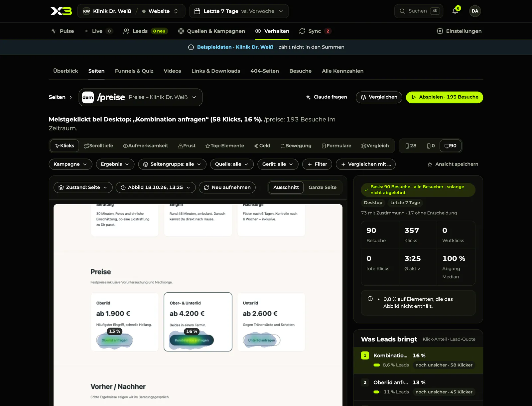Image resolution: width=532 pixels, height=406 pixels.
Task: Open the Letzte 7 Tage date range dropdown
Action: click(239, 11)
